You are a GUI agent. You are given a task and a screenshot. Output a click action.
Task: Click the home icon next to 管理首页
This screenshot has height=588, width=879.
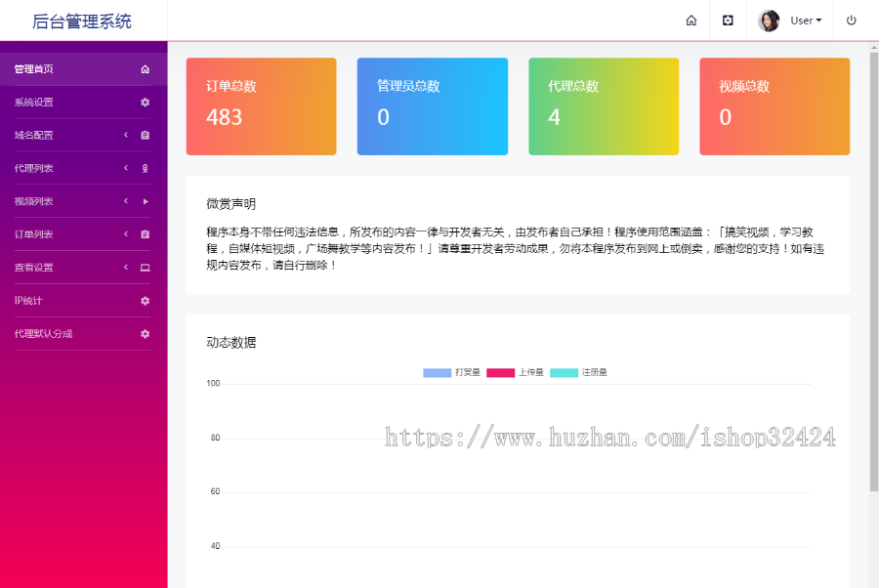click(x=145, y=68)
